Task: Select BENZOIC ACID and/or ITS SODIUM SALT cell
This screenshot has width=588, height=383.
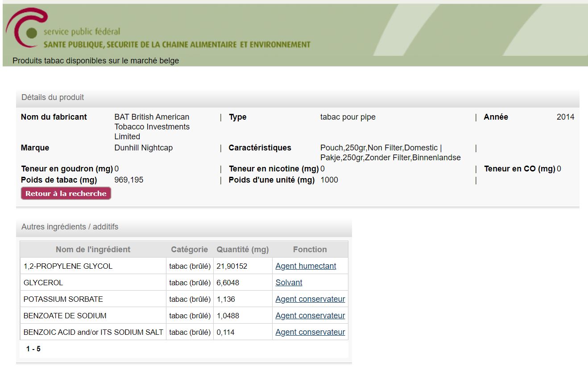Action: pyautogui.click(x=93, y=332)
